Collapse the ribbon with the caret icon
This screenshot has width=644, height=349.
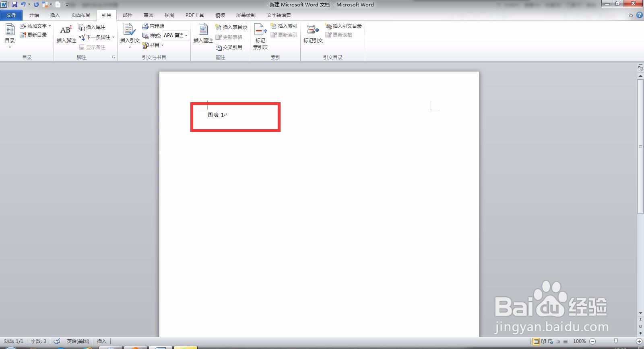[631, 15]
